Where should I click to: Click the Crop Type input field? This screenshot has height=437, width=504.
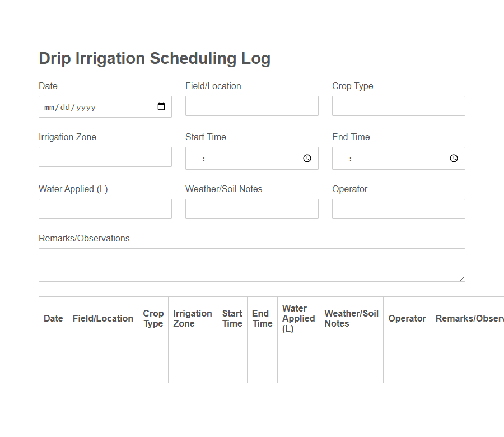click(398, 106)
